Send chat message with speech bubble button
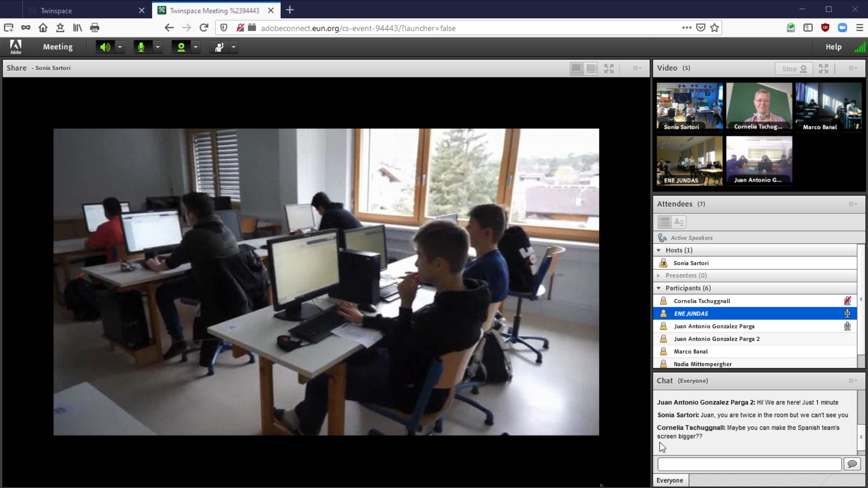This screenshot has height=488, width=868. tap(852, 464)
